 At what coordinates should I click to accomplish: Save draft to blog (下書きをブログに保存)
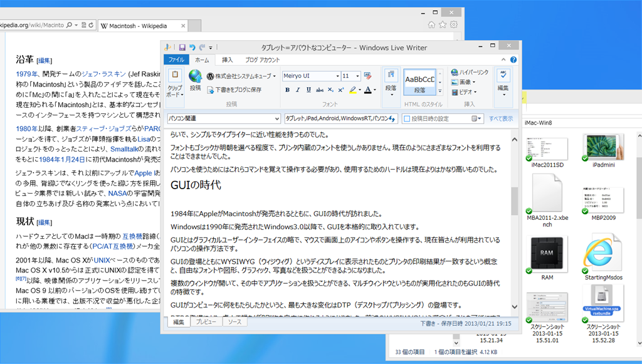(234, 90)
